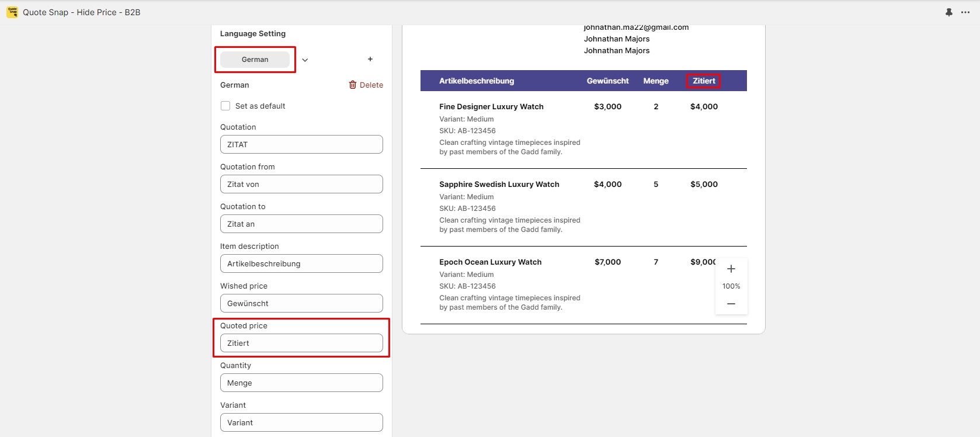
Task: Zoom in the quote preview
Action: 731,269
